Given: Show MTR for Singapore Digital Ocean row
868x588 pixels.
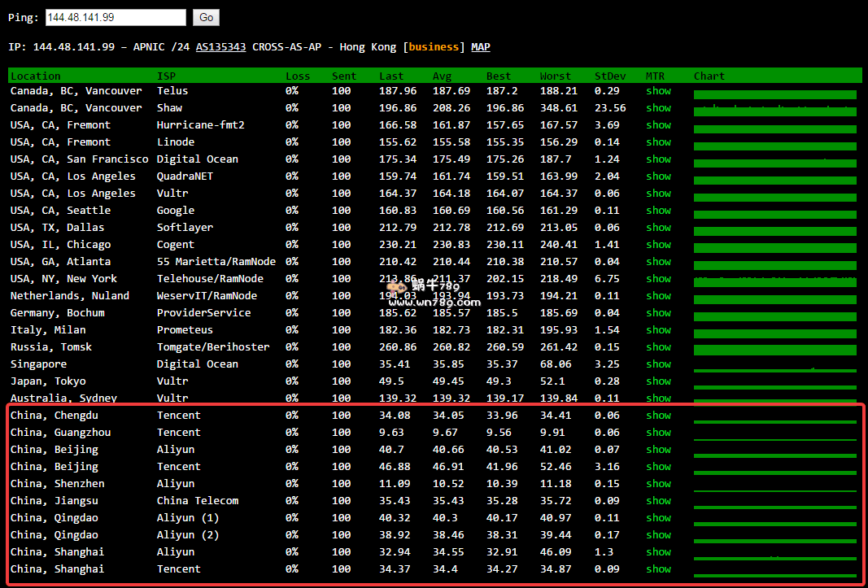Looking at the screenshot, I should (658, 364).
